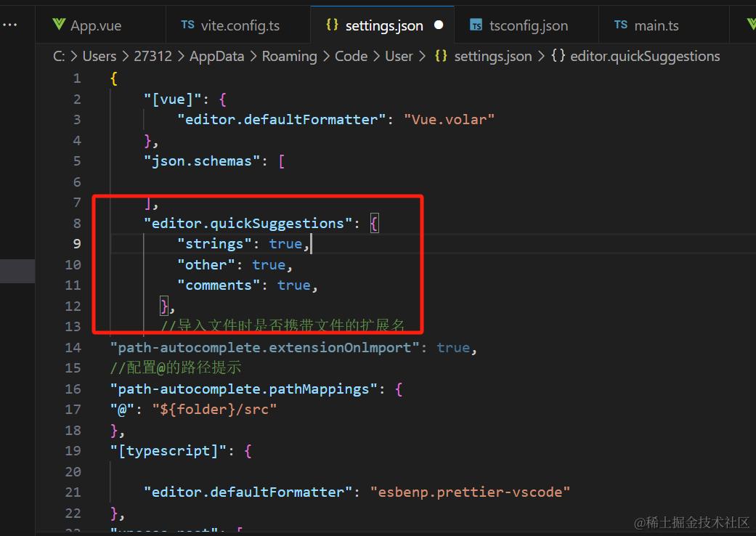The width and height of the screenshot is (756, 536).
Task: Open the App.vue tab
Action: (x=100, y=25)
